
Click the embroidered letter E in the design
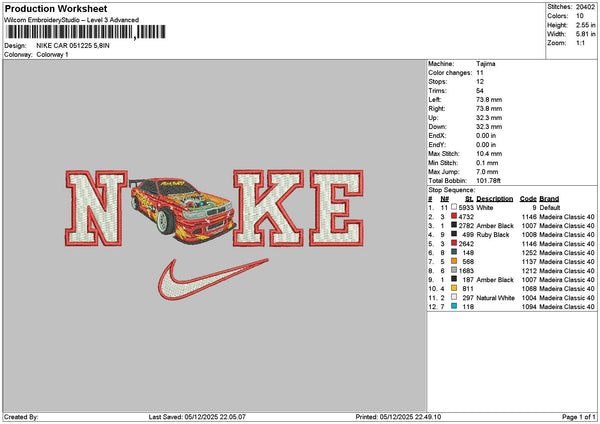click(x=336, y=208)
